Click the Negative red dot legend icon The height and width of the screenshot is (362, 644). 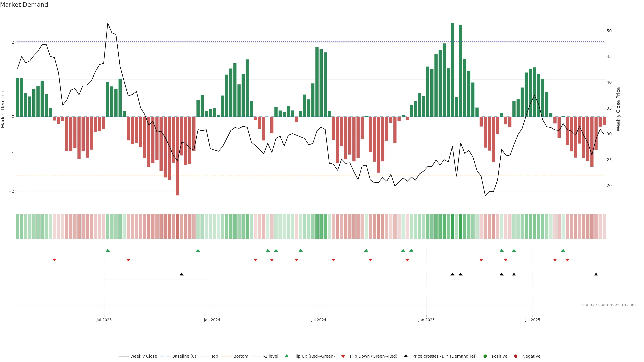(x=516, y=356)
